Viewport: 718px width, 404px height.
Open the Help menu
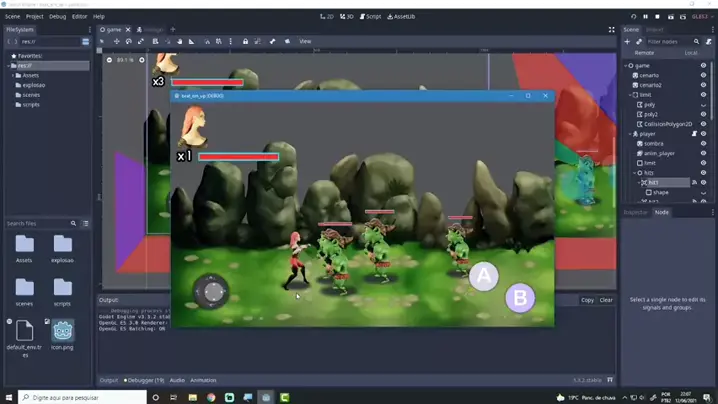[x=99, y=16]
